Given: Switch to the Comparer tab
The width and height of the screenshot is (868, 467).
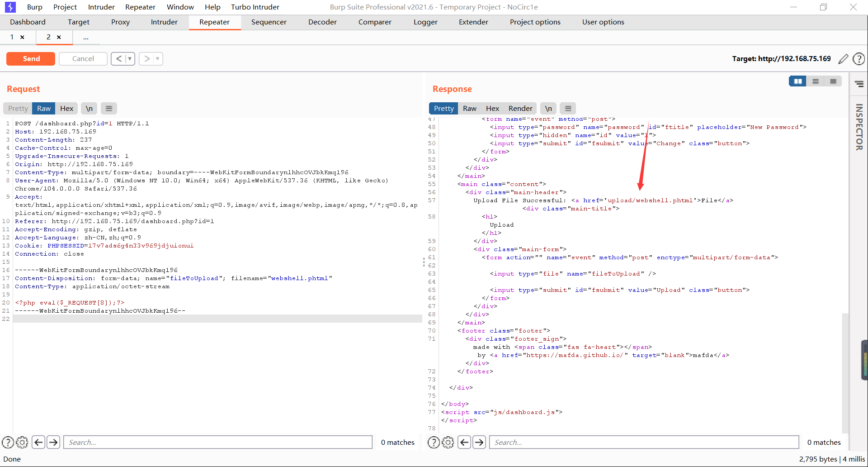Looking at the screenshot, I should point(375,22).
